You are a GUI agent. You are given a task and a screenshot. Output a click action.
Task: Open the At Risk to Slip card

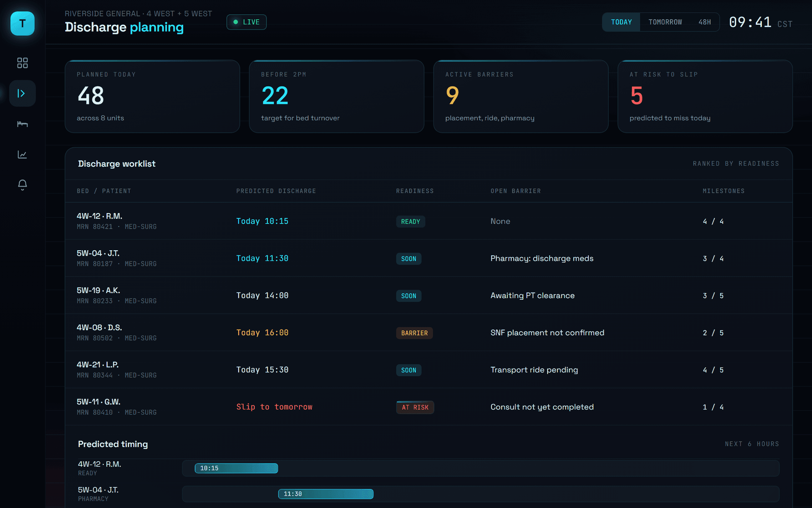coord(705,97)
